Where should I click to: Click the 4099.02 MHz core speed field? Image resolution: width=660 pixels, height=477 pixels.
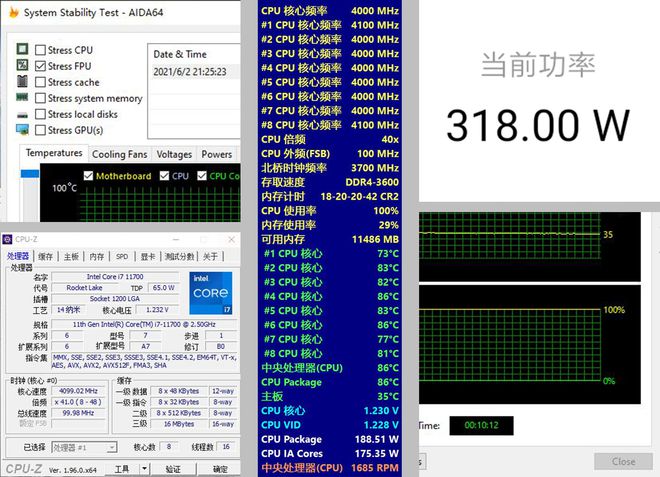tap(78, 391)
